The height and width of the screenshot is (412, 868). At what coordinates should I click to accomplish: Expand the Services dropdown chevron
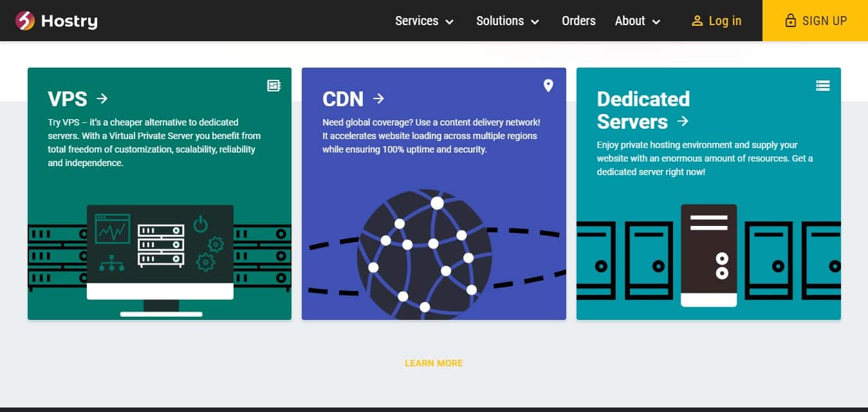coord(449,22)
